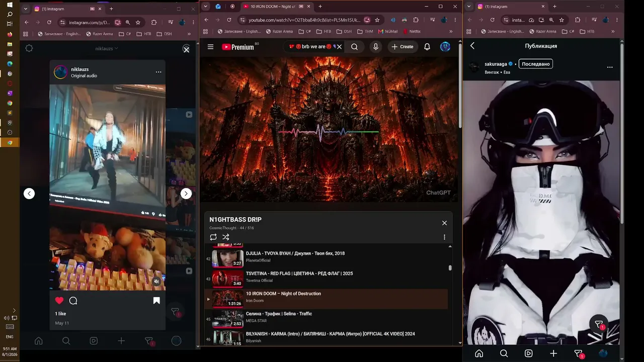Open YouTube notifications bell
644x362 pixels.
pos(427,47)
